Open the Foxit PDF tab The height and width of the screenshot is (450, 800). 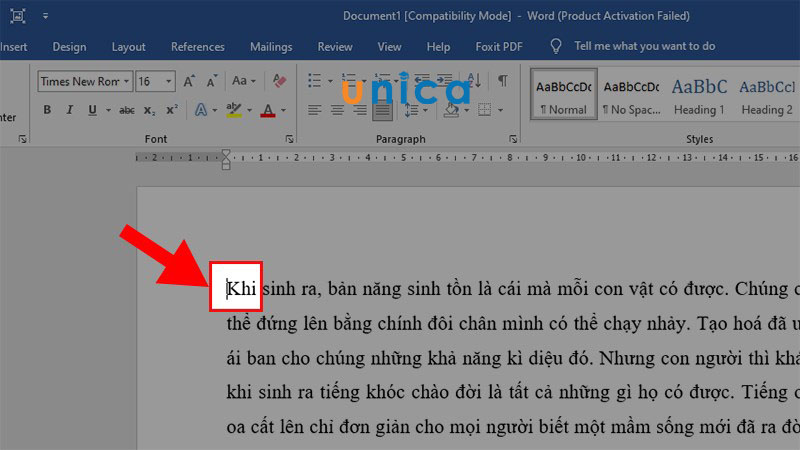pyautogui.click(x=499, y=46)
